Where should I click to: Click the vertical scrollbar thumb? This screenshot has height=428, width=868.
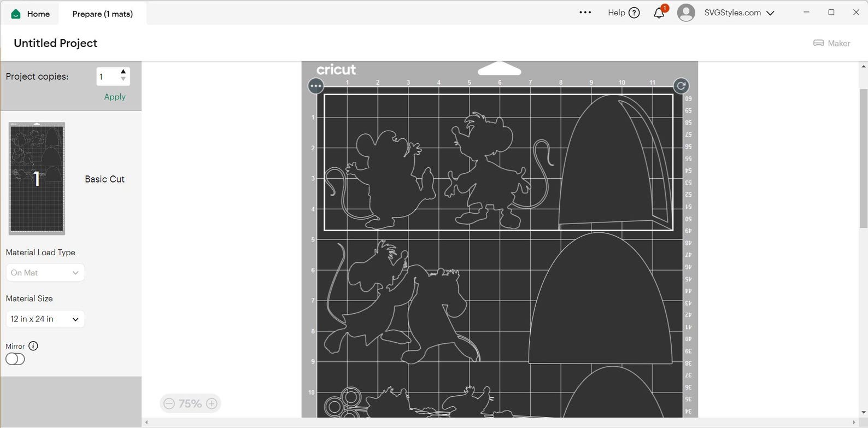point(864,159)
